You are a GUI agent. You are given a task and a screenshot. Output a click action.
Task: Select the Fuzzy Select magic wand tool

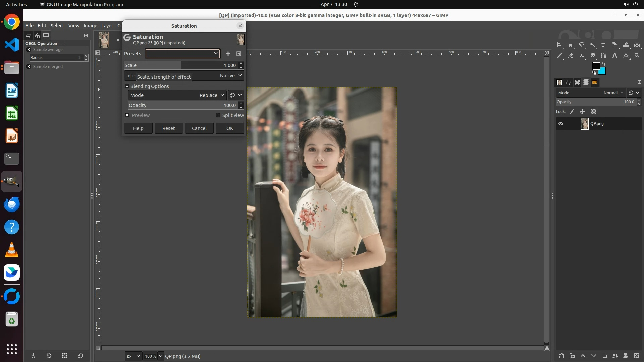coord(593,45)
